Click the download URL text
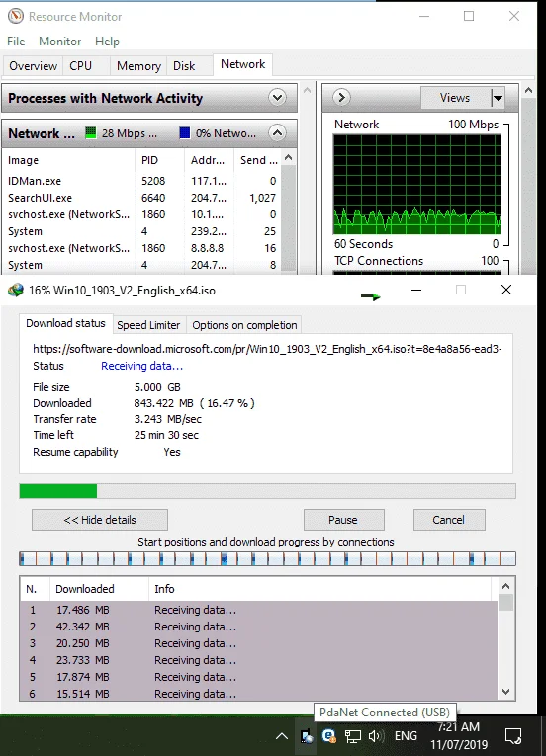The image size is (546, 756). tap(267, 349)
